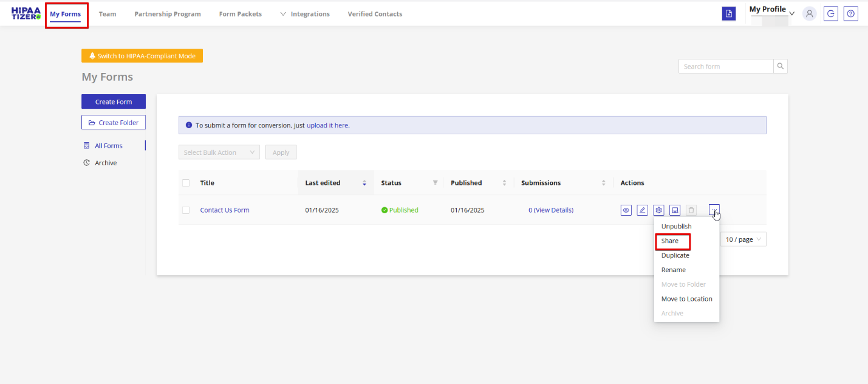
Task: Check the Contact Us Form row checkbox
Action: [186, 210]
